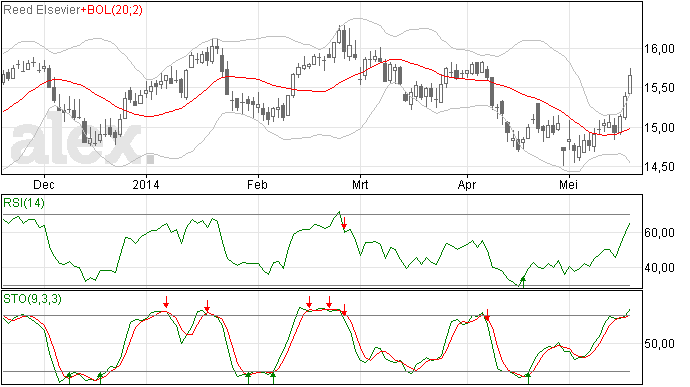The height and width of the screenshot is (387, 690).
Task: Click the green buy arrow on RSI panel
Action: coord(523,282)
